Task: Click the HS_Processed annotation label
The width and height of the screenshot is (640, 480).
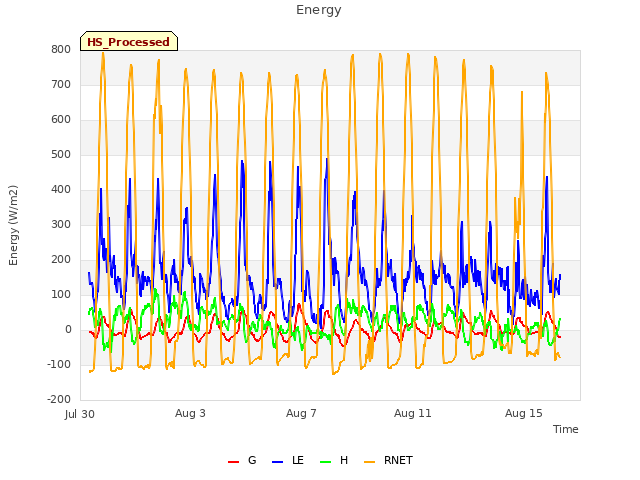Action: tap(129, 41)
